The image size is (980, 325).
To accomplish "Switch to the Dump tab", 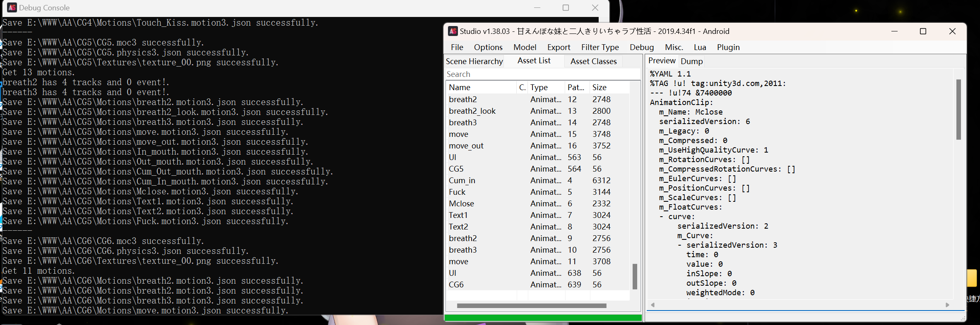I will 691,61.
